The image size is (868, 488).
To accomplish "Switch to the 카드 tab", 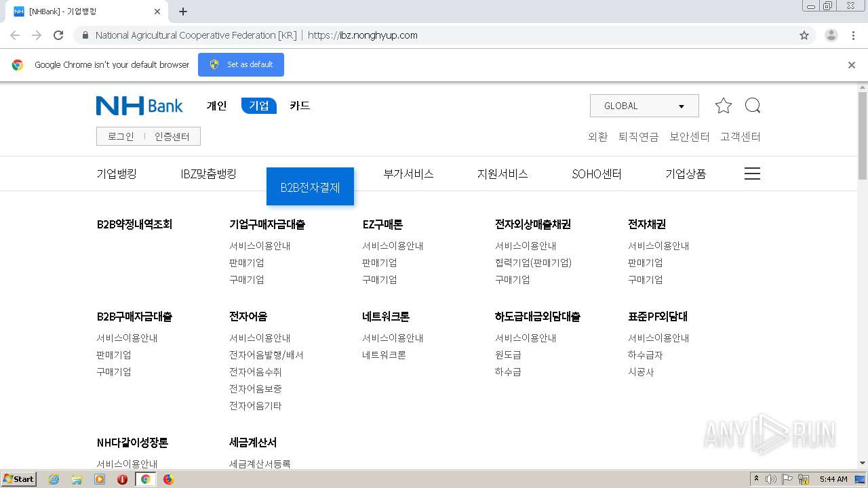I will [300, 106].
